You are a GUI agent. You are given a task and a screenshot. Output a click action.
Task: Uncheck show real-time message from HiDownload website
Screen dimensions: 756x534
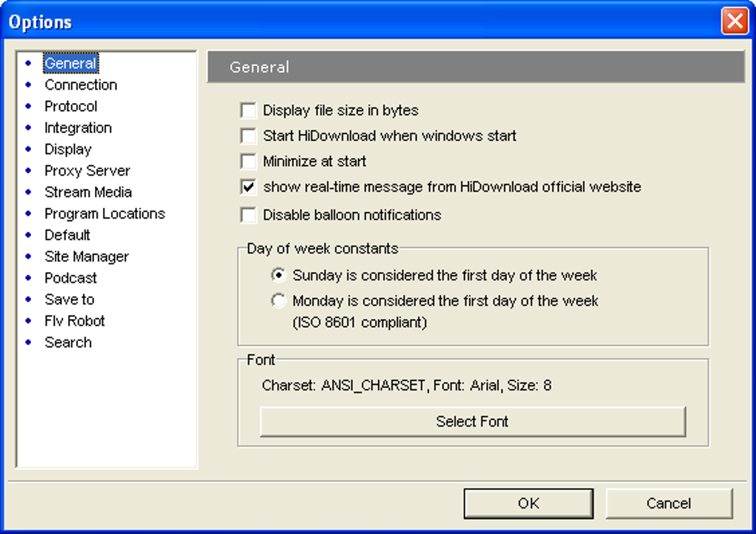pyautogui.click(x=248, y=187)
